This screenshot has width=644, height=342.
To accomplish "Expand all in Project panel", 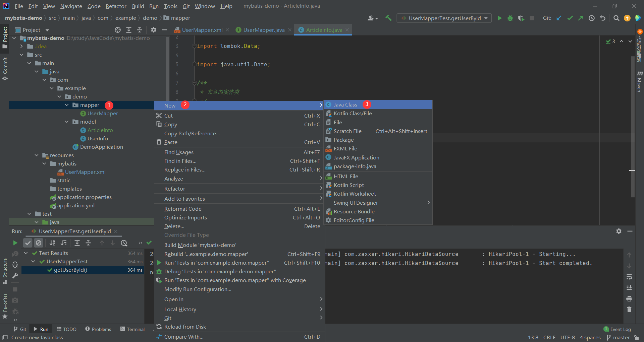I will click(x=129, y=30).
